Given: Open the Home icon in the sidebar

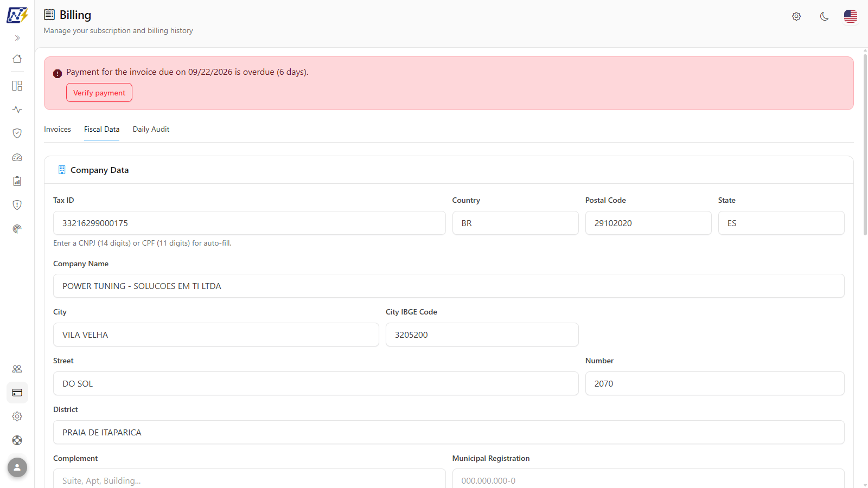Looking at the screenshot, I should tap(17, 59).
